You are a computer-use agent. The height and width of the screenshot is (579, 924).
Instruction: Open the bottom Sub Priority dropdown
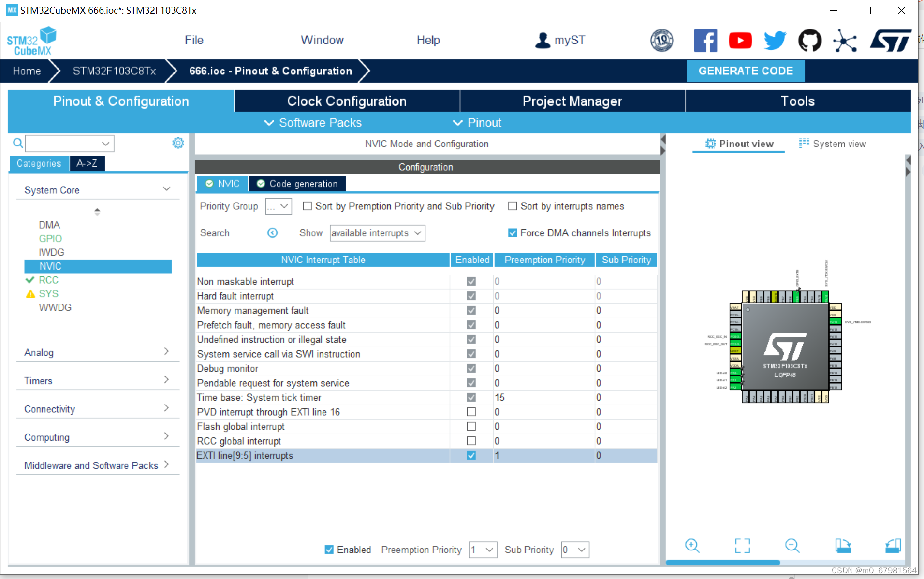pyautogui.click(x=575, y=550)
